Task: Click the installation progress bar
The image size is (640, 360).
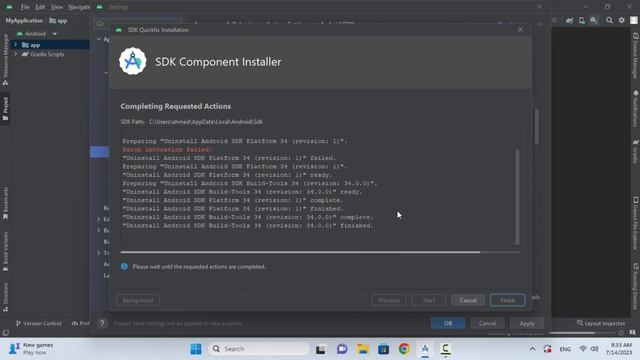Action: 320,252
